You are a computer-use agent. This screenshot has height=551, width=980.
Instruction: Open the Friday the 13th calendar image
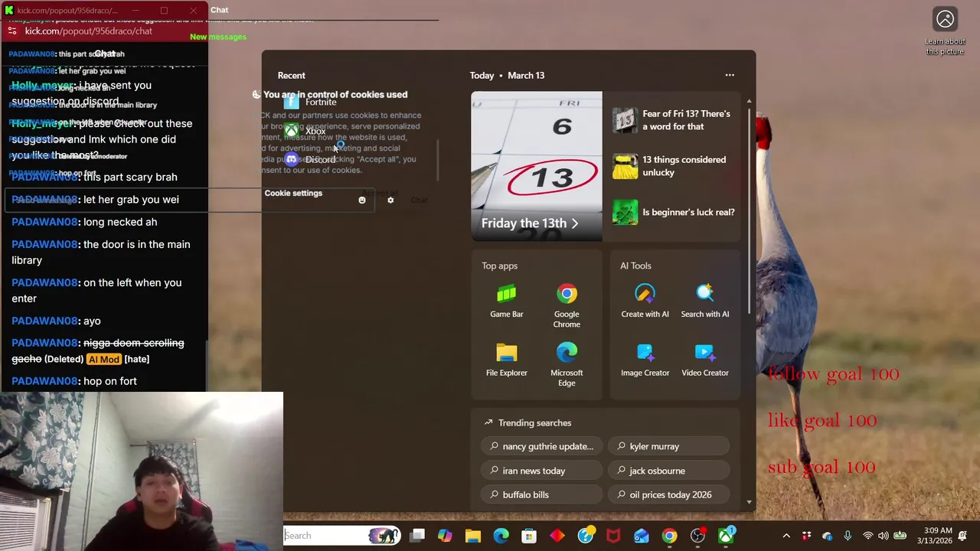pyautogui.click(x=537, y=166)
